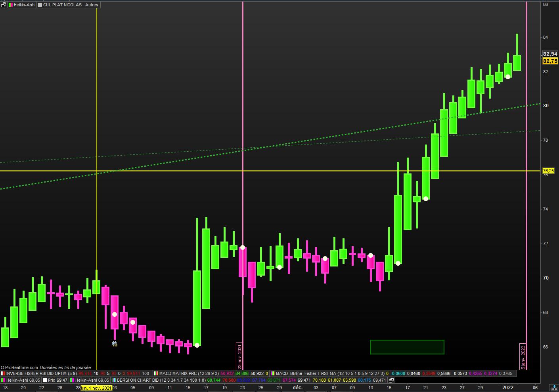
Task: Open the Autres menu
Action: click(92, 5)
